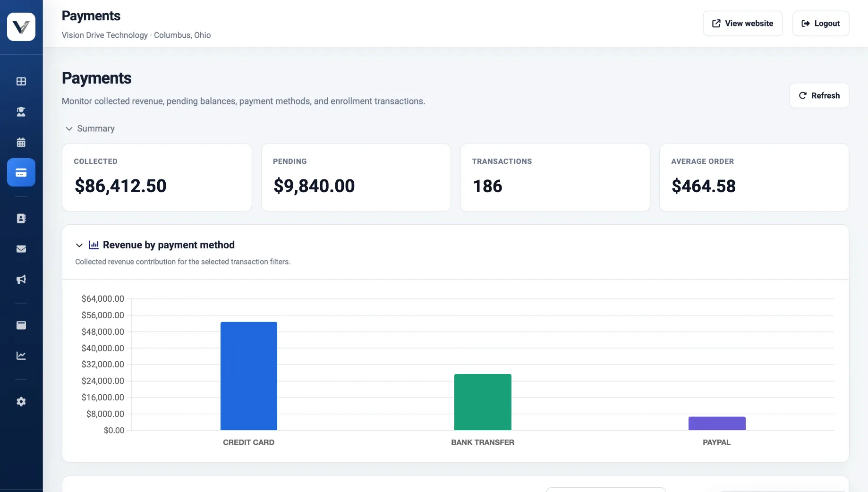Collapse the Summary section chevron
Image resolution: width=868 pixels, height=492 pixels.
click(69, 128)
